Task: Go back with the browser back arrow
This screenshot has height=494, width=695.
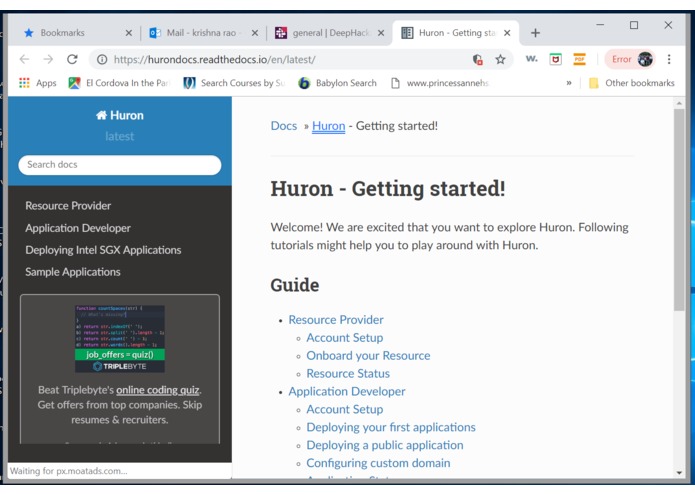Action: (24, 59)
